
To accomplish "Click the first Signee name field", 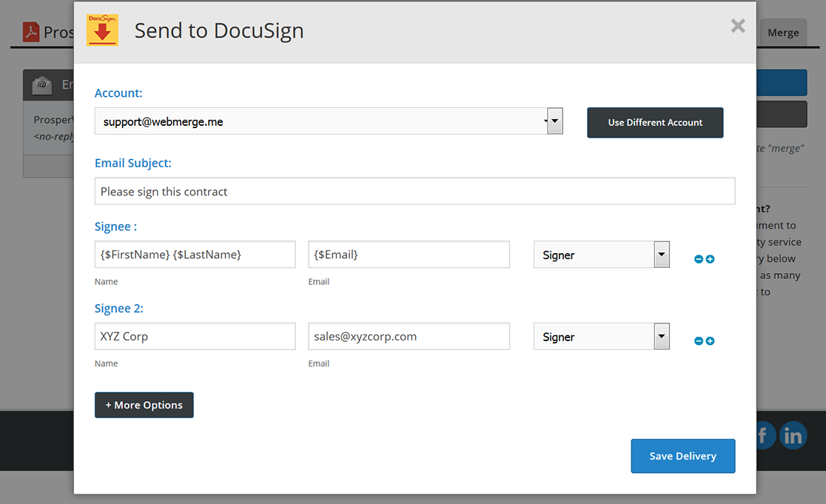I will (195, 255).
